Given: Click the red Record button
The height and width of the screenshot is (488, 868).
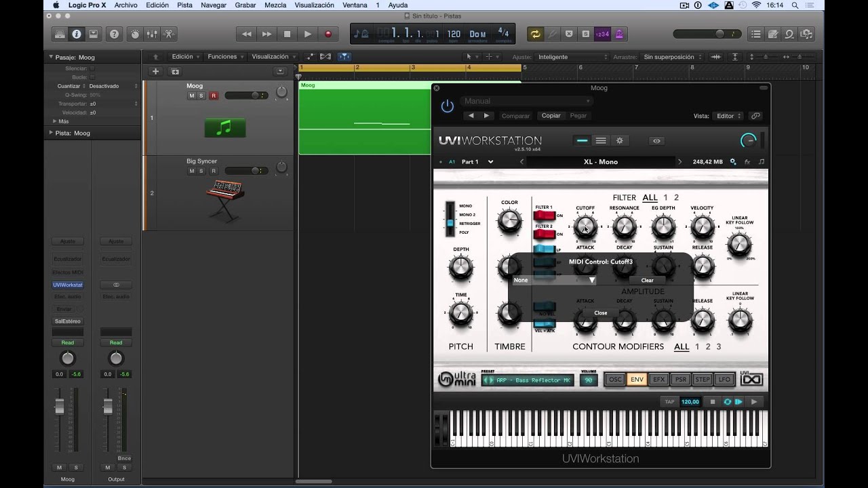Looking at the screenshot, I should point(328,34).
